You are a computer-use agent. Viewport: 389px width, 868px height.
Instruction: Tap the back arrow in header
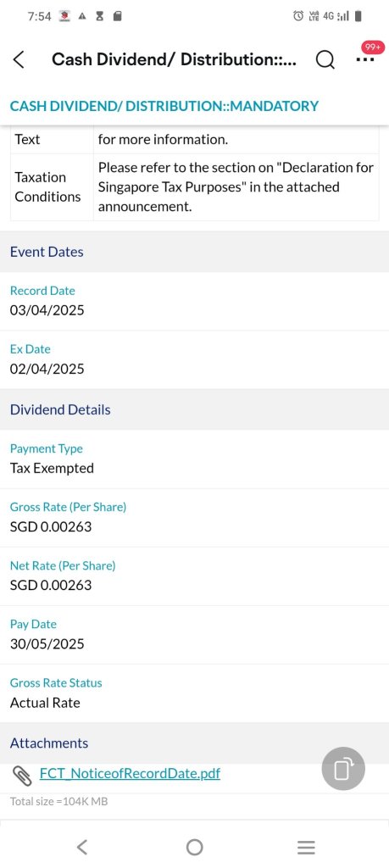[19, 59]
